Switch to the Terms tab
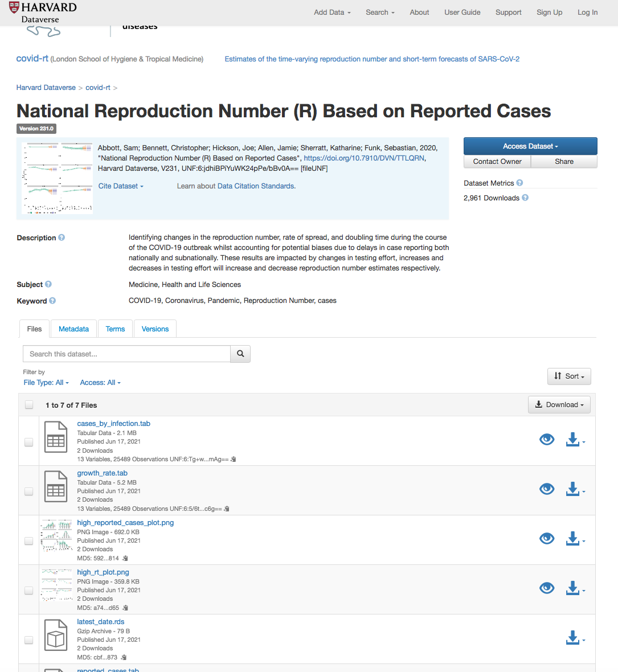618x672 pixels. (x=115, y=329)
